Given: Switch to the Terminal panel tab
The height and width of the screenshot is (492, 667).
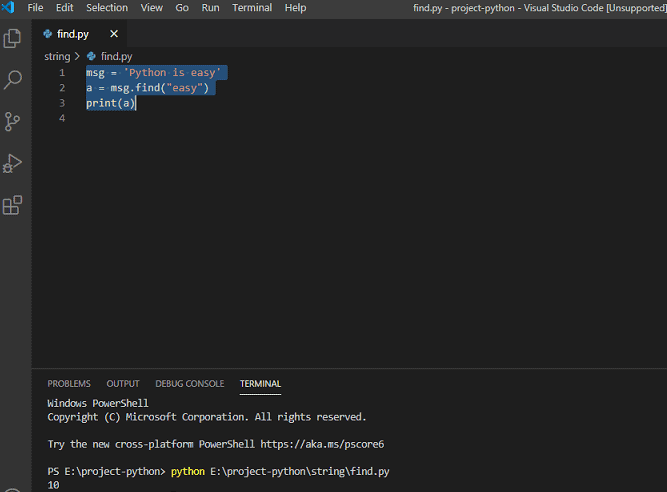Looking at the screenshot, I should (x=260, y=384).
